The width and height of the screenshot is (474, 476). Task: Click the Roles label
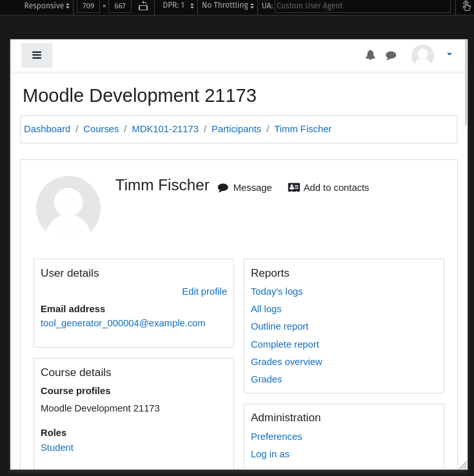[x=54, y=433]
